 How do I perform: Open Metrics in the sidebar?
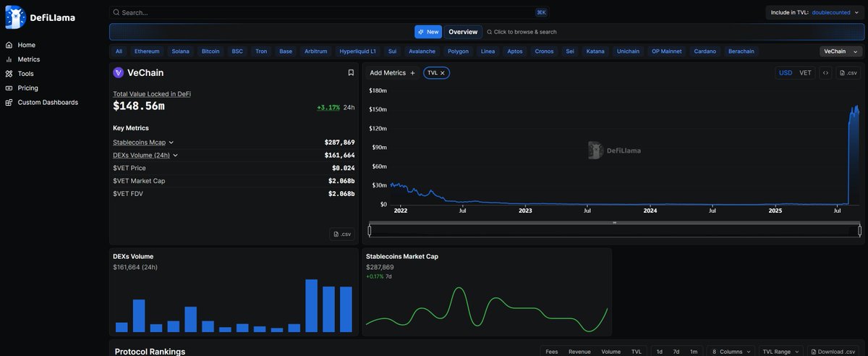point(29,59)
